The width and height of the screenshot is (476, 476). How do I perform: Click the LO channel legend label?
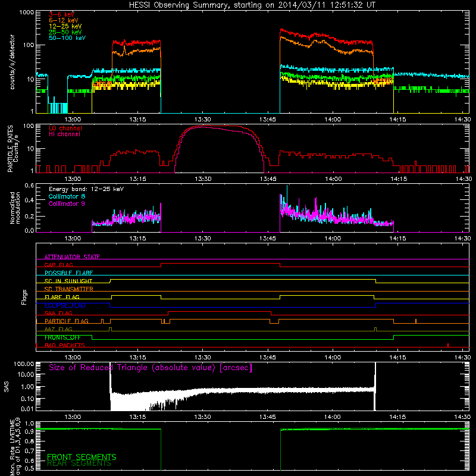coord(65,128)
